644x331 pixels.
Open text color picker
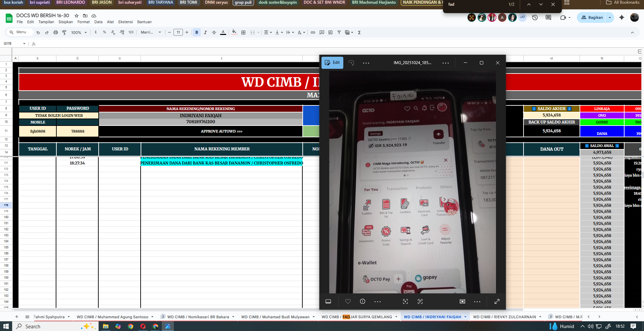click(x=223, y=33)
